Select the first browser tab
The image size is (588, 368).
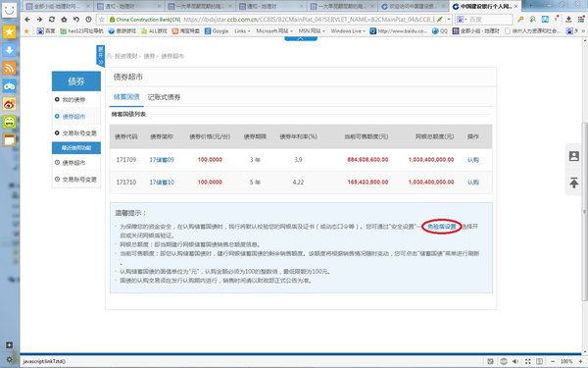click(58, 7)
